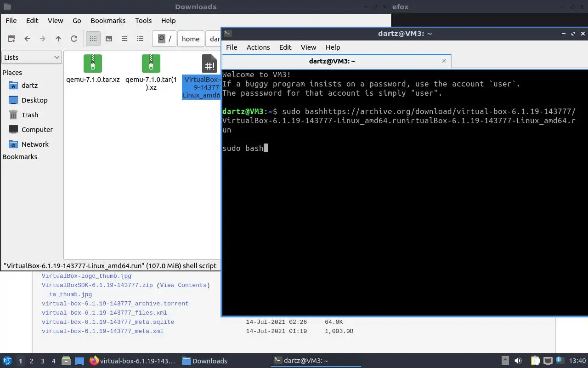Viewport: 588px width, 368px height.
Task: Select the VirtualBox .run shell script file
Action: coord(202,76)
